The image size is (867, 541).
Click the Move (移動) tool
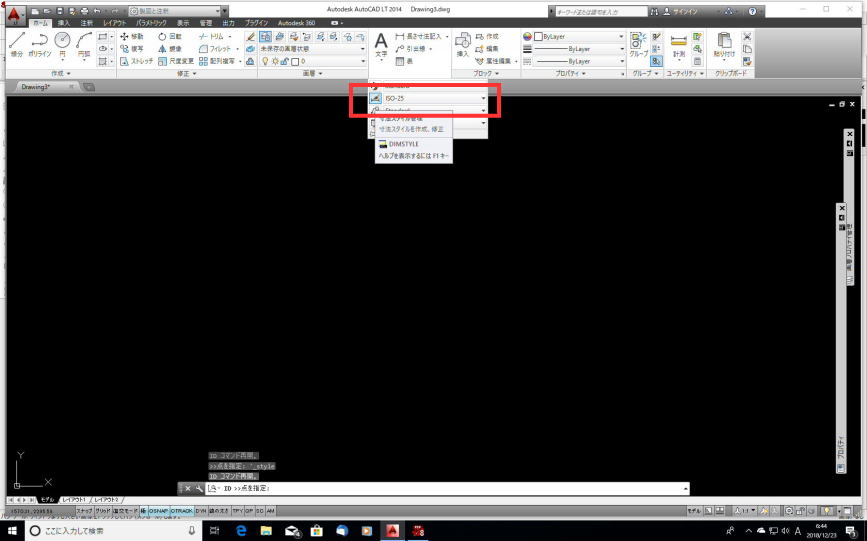[132, 37]
